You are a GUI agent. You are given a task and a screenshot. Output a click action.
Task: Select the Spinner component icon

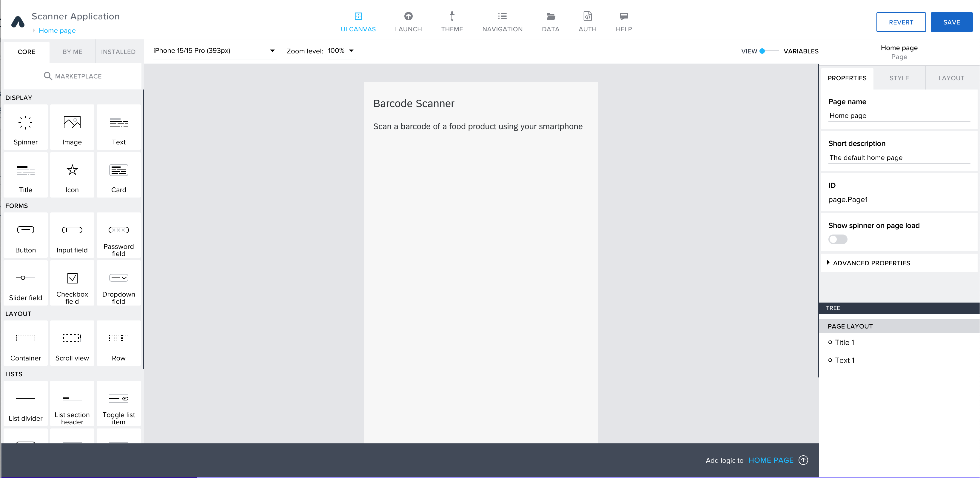click(25, 123)
